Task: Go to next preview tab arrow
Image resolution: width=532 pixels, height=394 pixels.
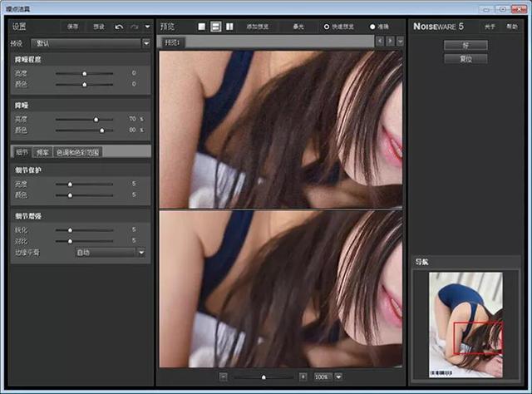Action: 390,41
